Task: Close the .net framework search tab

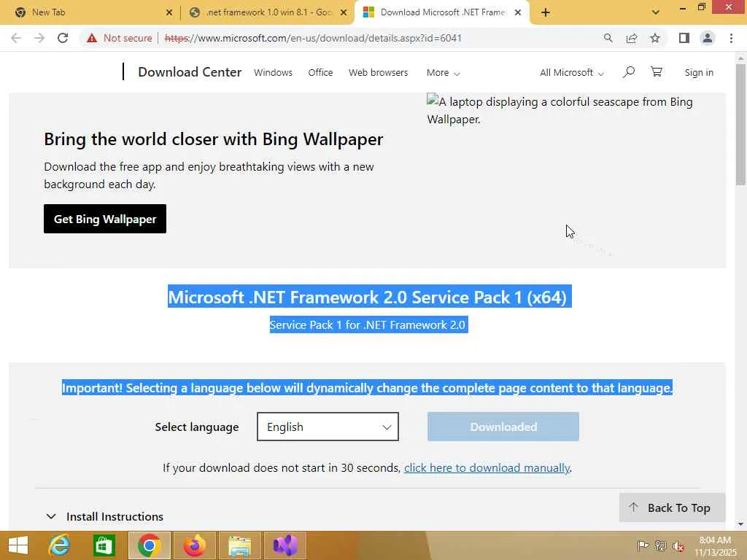Action: (x=344, y=13)
